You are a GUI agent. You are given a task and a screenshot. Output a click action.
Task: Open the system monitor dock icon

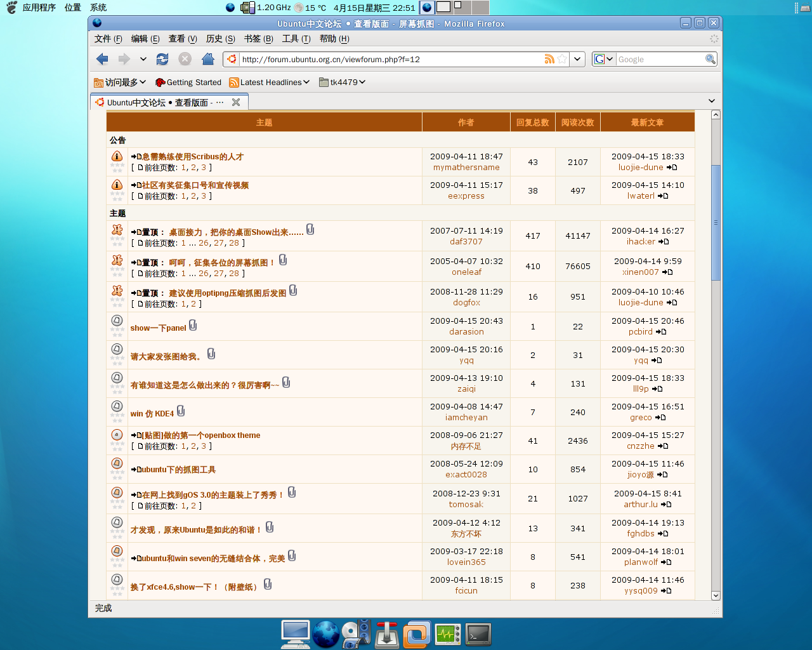[448, 634]
